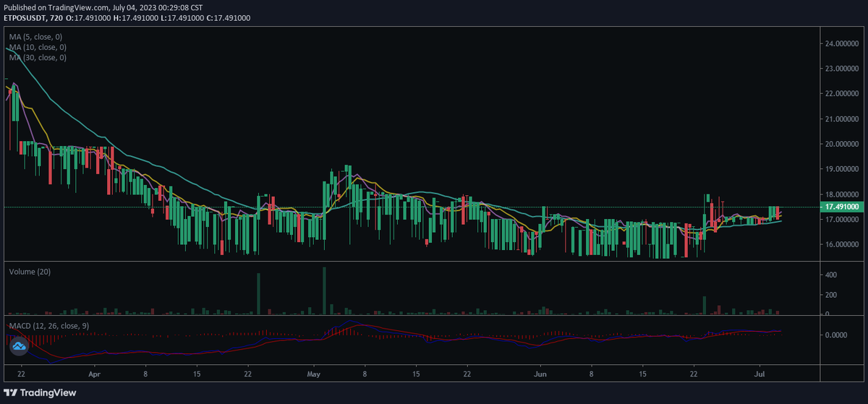Click the blue cloud icon in MACD pane

(20, 346)
